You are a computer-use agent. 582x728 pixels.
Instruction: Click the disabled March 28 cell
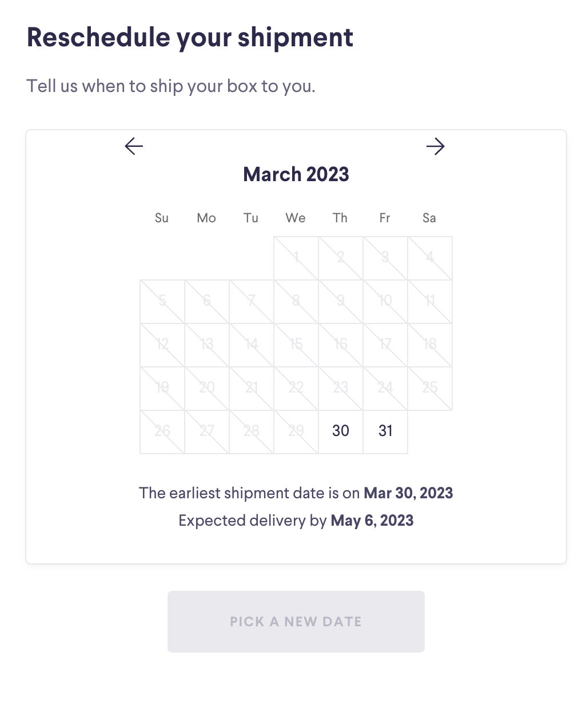point(252,431)
